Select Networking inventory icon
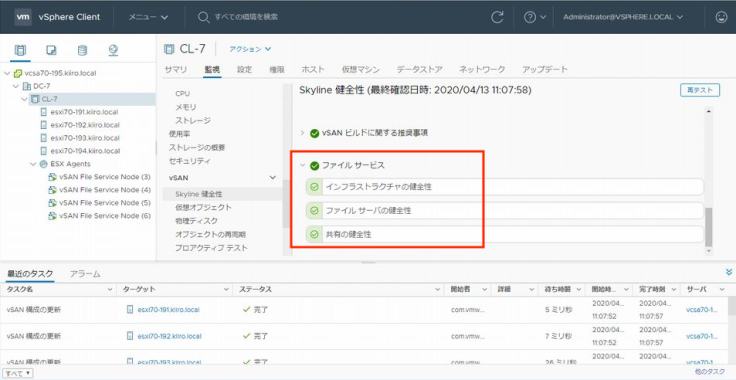Screen dimensions: 736x380 pos(113,50)
